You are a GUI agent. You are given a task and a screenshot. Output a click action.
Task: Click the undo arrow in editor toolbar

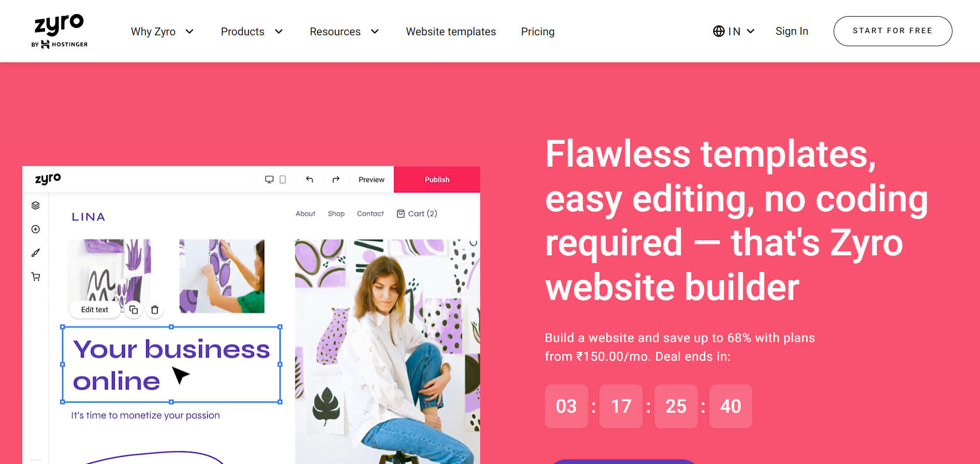click(x=309, y=180)
